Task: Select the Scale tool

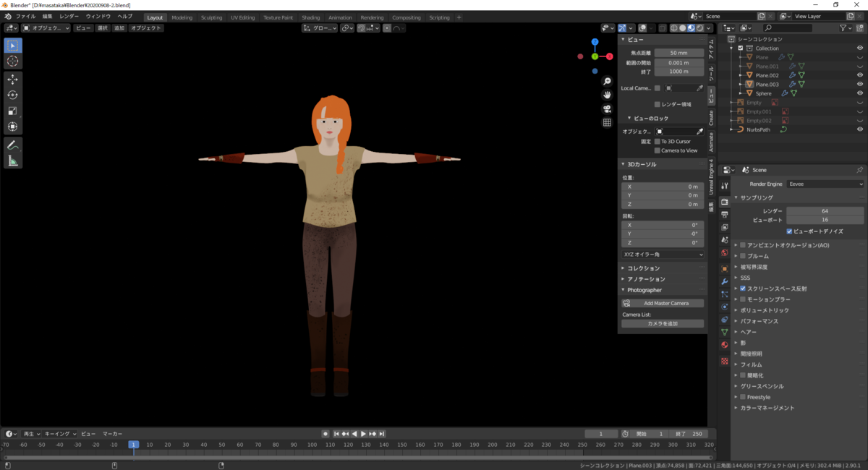Action: pyautogui.click(x=12, y=111)
